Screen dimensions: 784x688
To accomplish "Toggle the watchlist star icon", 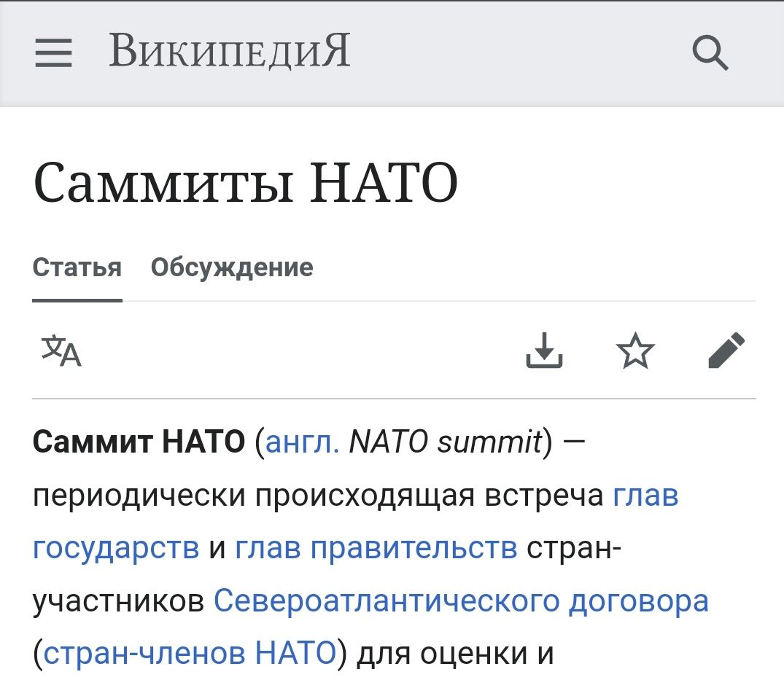I will (635, 351).
